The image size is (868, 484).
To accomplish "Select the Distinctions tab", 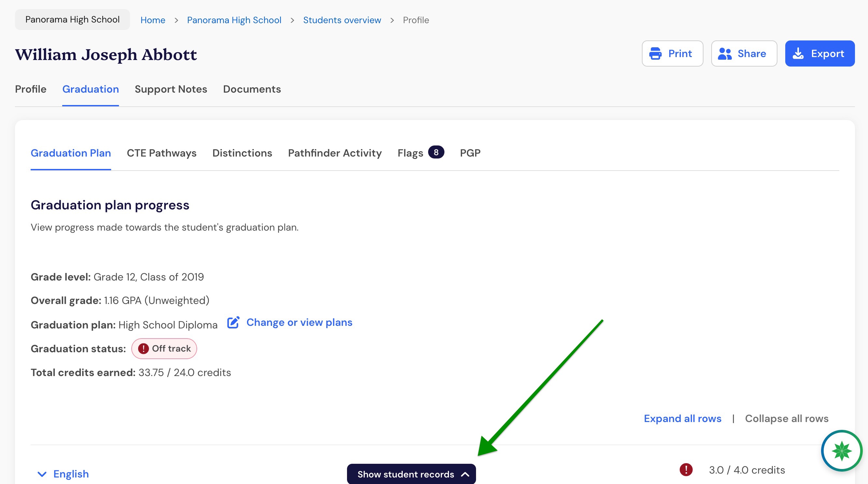I will 242,153.
